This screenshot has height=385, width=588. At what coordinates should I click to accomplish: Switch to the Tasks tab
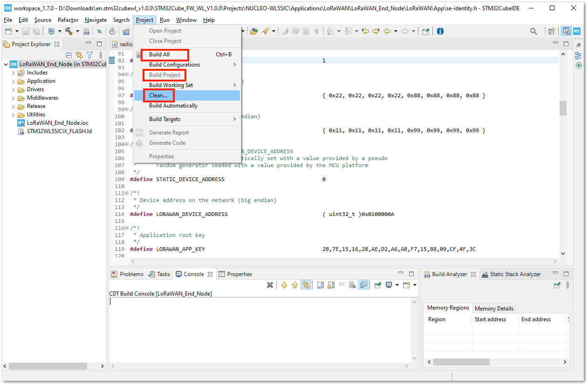159,274
